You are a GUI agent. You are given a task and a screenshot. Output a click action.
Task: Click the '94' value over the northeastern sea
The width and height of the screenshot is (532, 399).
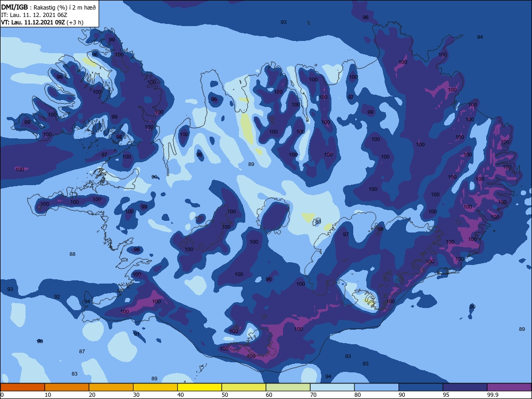[480, 37]
